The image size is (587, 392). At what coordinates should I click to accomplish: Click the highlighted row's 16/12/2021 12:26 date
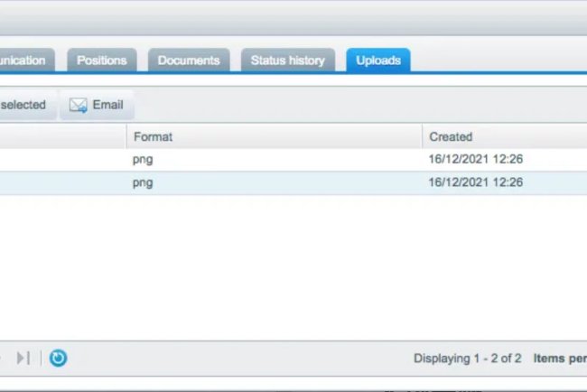point(475,182)
